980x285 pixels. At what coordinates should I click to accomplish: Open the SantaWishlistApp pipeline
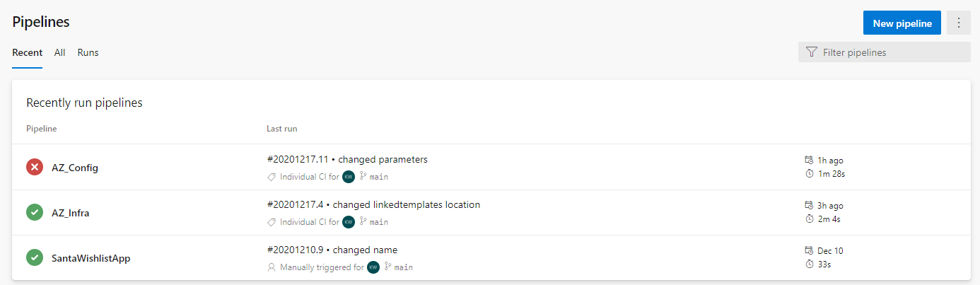click(91, 258)
